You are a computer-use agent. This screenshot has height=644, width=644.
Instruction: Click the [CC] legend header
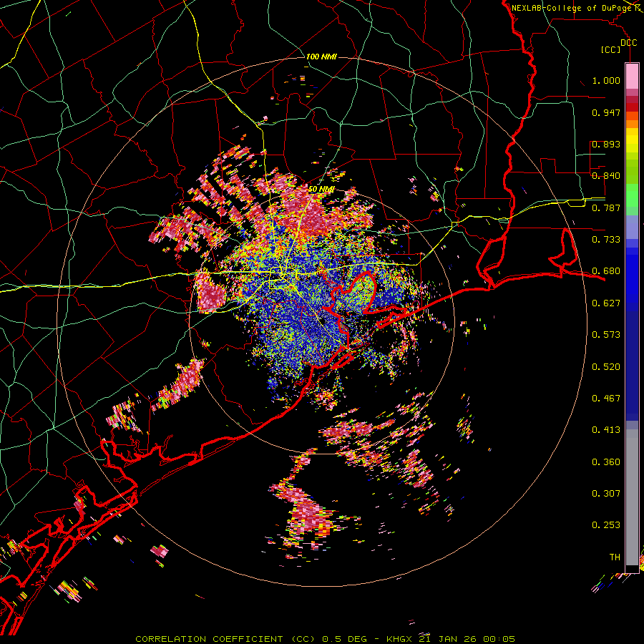(611, 49)
